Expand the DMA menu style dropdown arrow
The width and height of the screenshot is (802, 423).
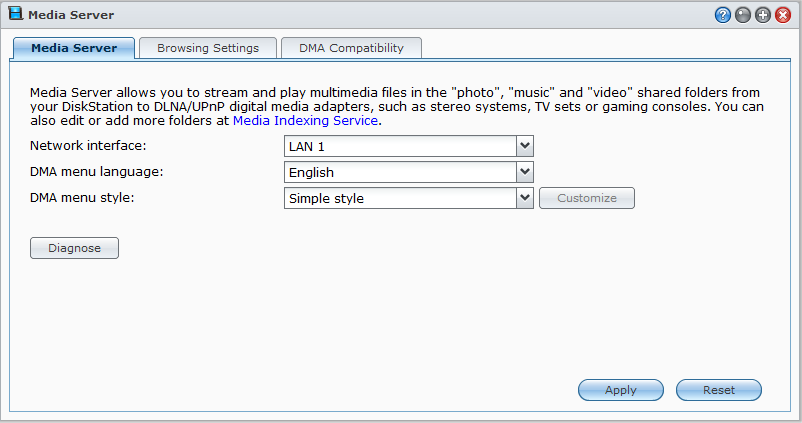tap(525, 198)
